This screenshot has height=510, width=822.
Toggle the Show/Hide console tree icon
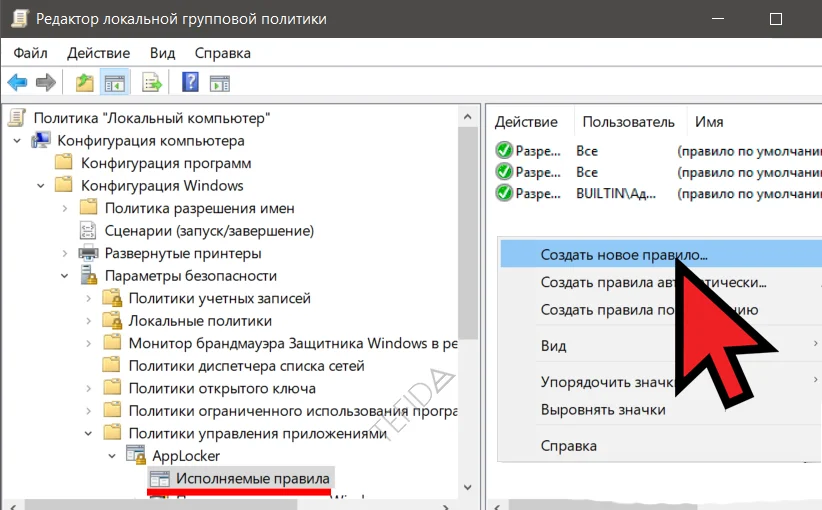pyautogui.click(x=115, y=82)
